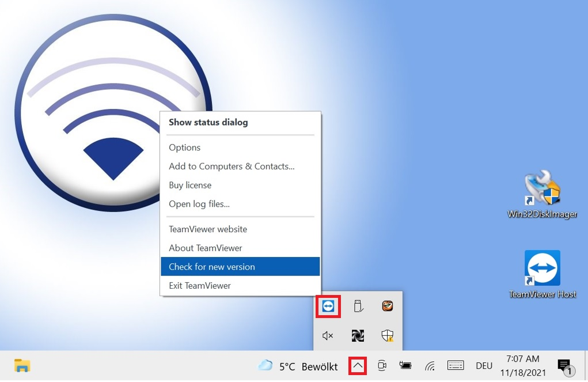Select Add to Computers & Contacts...
This screenshot has height=382, width=588.
pos(240,167)
